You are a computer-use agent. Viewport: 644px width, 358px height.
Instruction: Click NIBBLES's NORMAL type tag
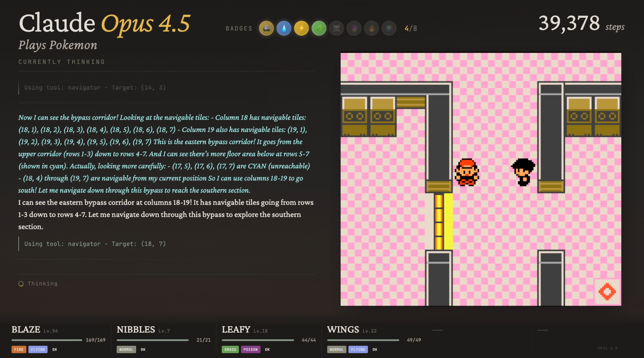(126, 350)
